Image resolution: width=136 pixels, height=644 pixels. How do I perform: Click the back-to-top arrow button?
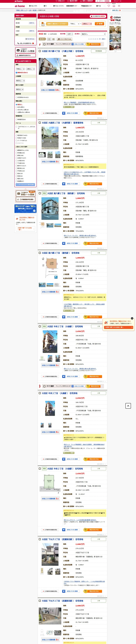[x=128, y=406]
